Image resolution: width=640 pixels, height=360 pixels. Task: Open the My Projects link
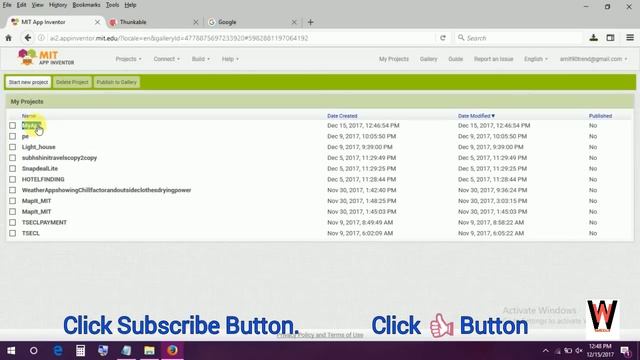pyautogui.click(x=393, y=59)
